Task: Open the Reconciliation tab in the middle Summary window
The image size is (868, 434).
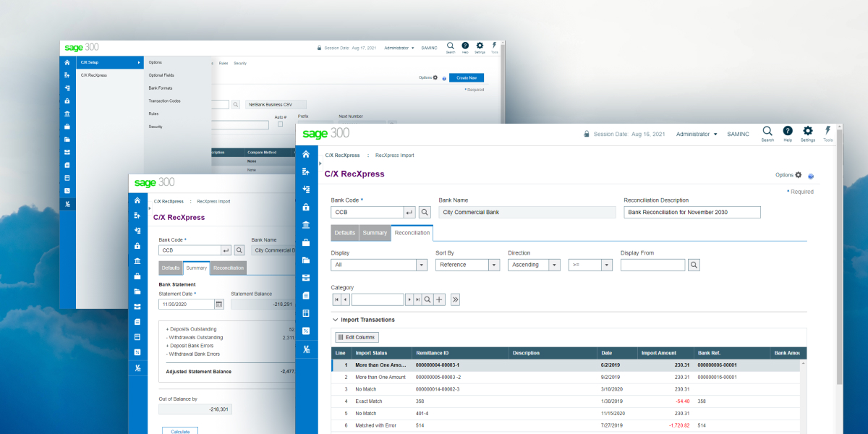Action: coord(229,268)
